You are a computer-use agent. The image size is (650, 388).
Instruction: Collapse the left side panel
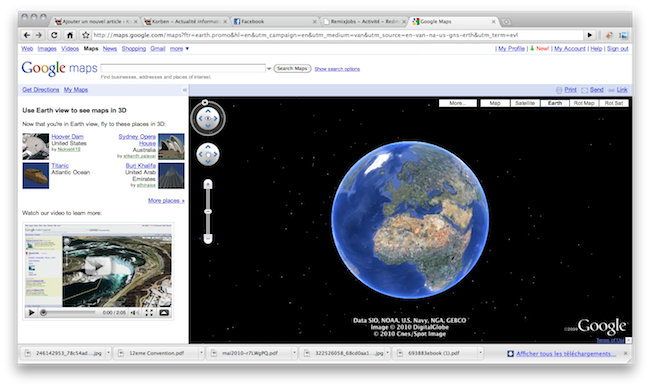[x=185, y=90]
